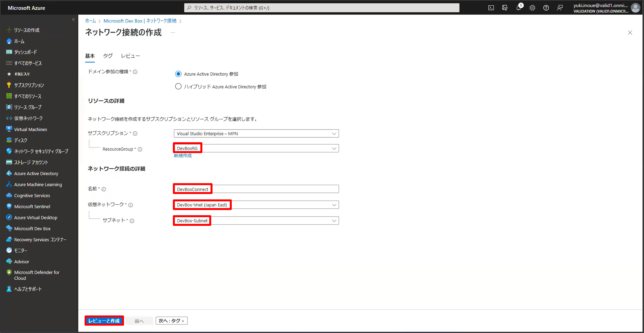
Task: Expand the サブスクリプション dropdown
Action: 256,133
